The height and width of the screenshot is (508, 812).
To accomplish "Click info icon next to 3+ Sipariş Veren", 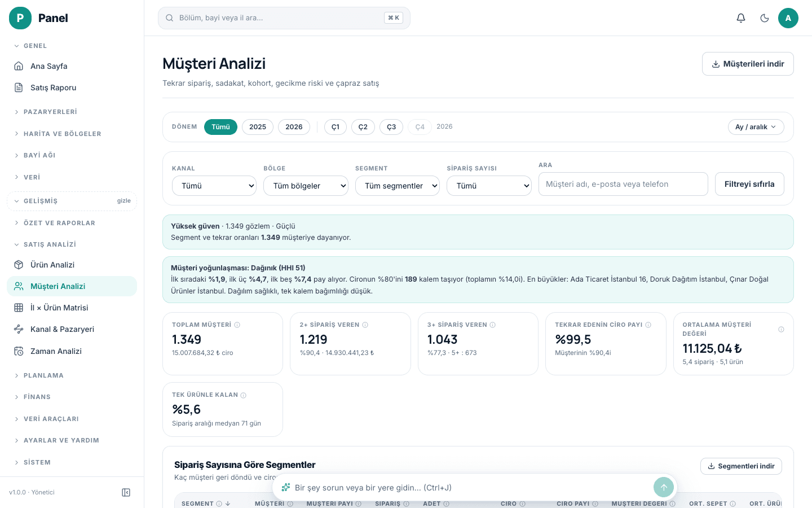I will point(493,325).
